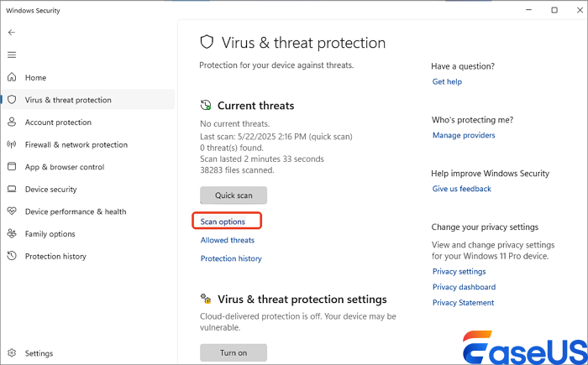
Task: Click the Protection history clock icon
Action: point(12,256)
